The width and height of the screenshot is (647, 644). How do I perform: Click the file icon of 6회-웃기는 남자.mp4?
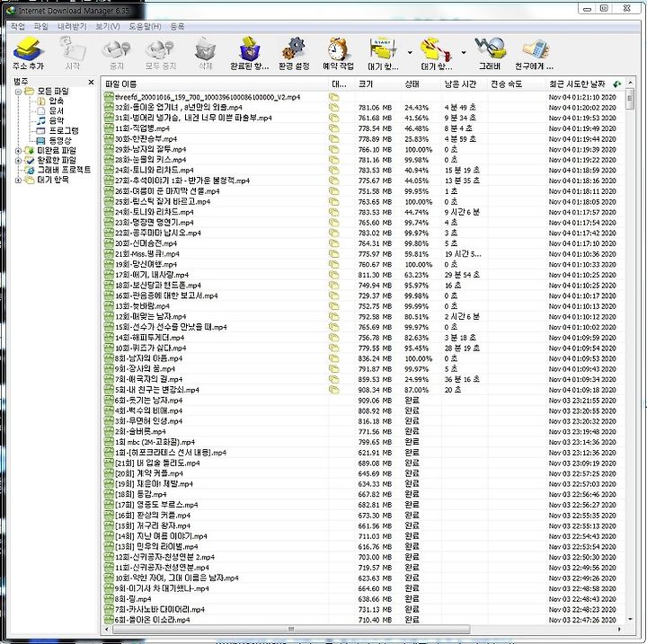(x=109, y=401)
